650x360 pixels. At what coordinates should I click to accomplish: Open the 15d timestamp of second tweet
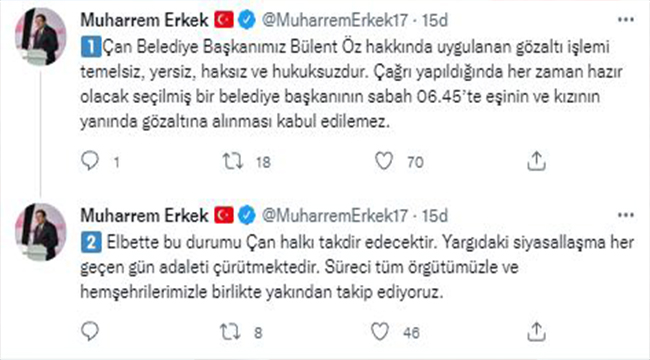435,215
